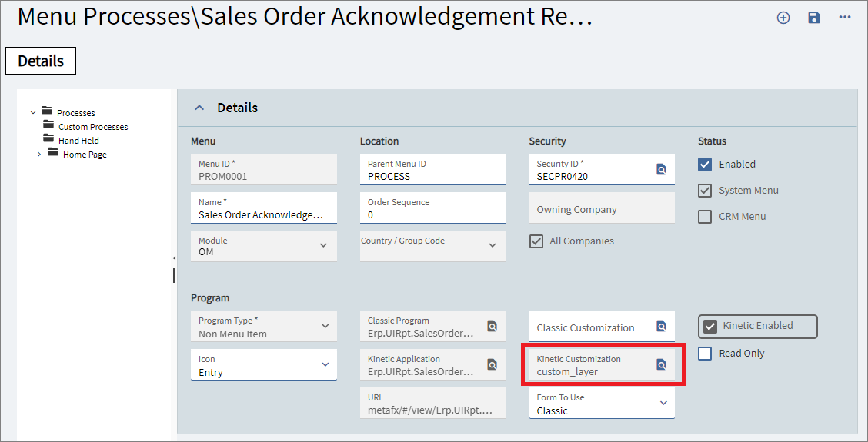Image resolution: width=868 pixels, height=442 pixels.
Task: Open the Module dropdown
Action: [x=325, y=245]
